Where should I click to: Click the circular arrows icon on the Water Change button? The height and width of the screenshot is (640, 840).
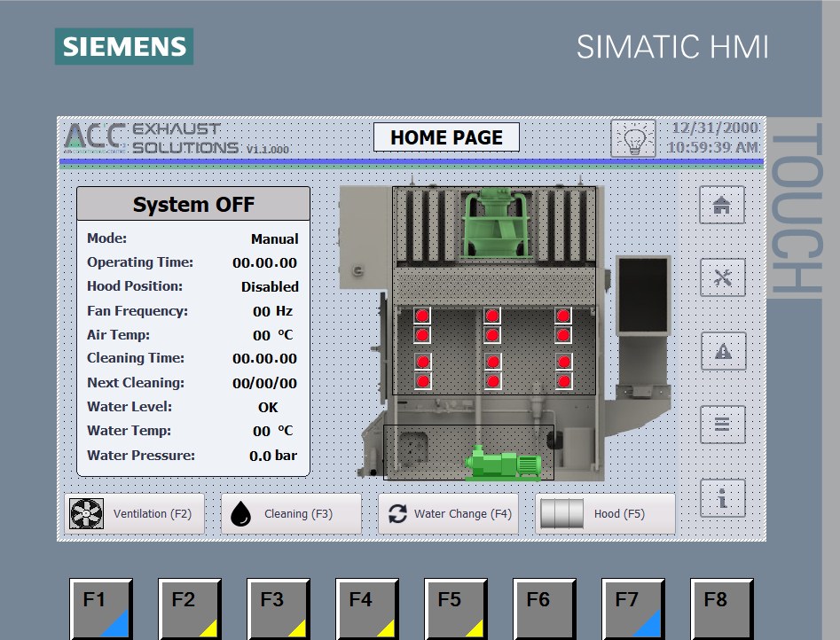[397, 513]
